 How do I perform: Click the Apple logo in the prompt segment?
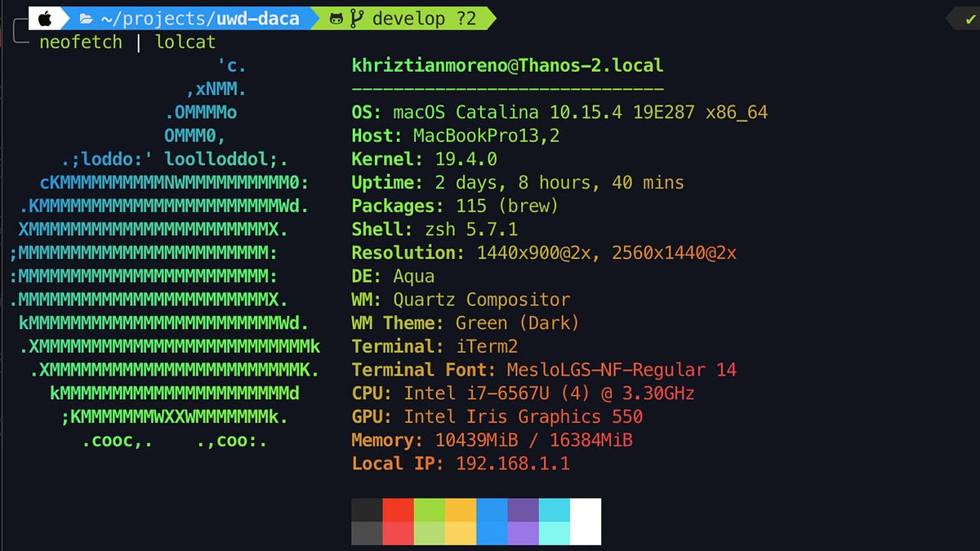click(45, 18)
